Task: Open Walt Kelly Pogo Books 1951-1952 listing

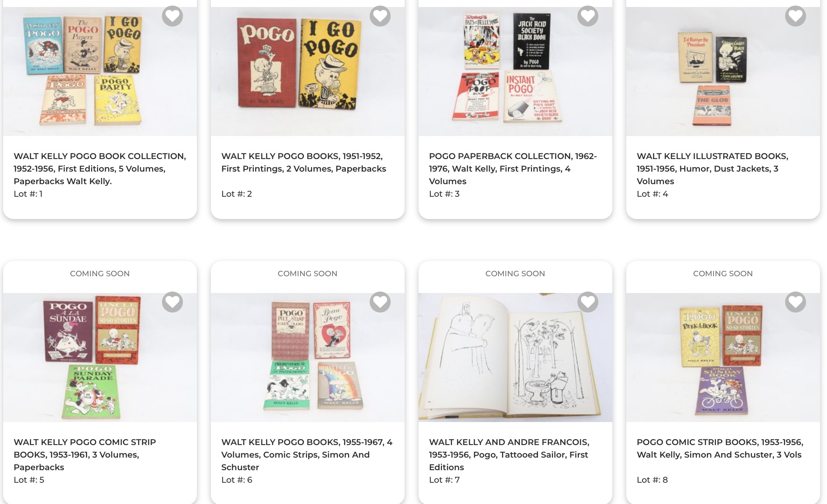Action: tap(304, 162)
